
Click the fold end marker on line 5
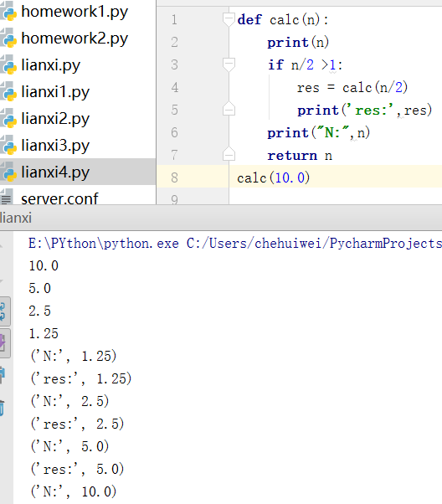[229, 109]
